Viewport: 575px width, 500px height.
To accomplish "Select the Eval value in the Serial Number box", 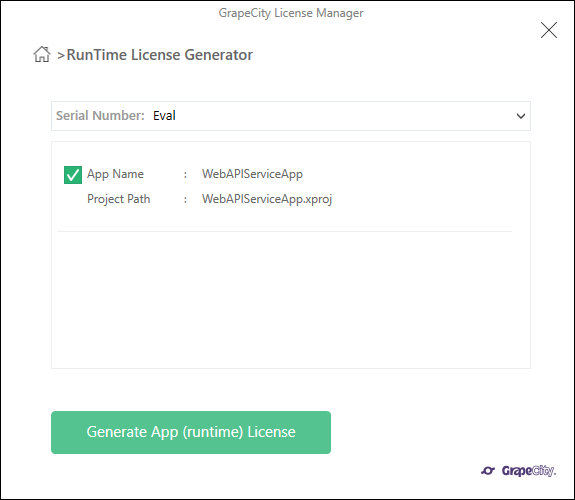I will (x=164, y=116).
